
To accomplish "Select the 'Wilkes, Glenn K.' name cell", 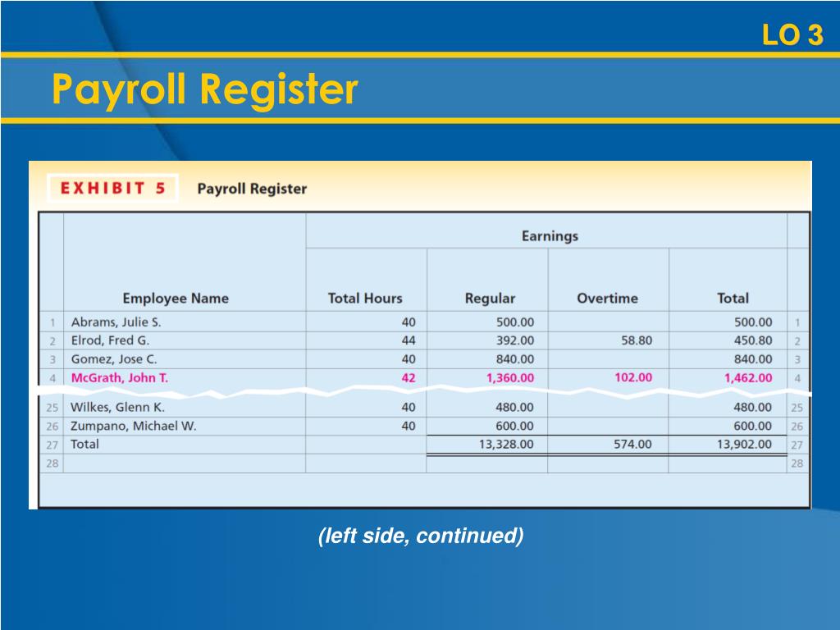I will pos(117,407).
